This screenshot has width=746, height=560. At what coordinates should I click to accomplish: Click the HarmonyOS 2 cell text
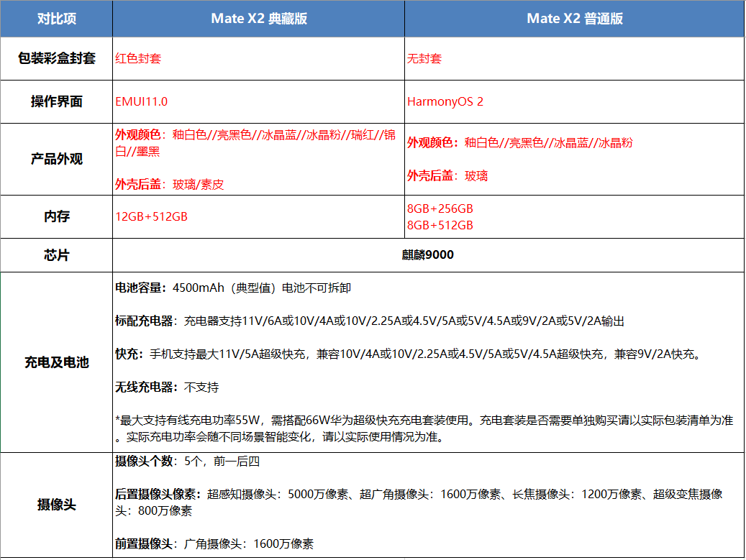(x=445, y=101)
